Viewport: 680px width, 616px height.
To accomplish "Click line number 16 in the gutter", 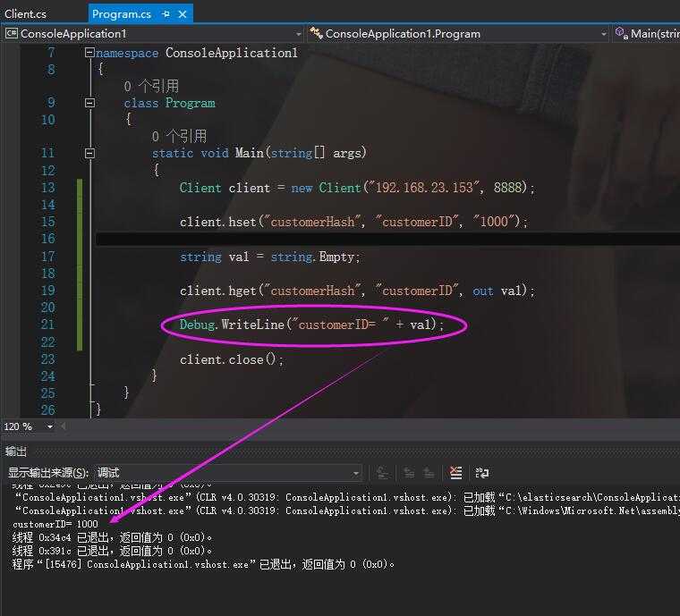I will click(x=48, y=239).
